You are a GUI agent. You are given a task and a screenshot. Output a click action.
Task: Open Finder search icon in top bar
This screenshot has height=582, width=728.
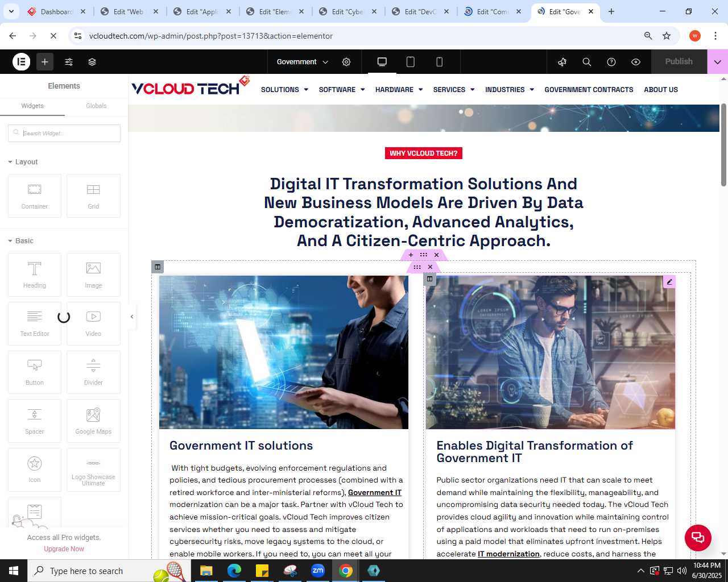pyautogui.click(x=587, y=62)
